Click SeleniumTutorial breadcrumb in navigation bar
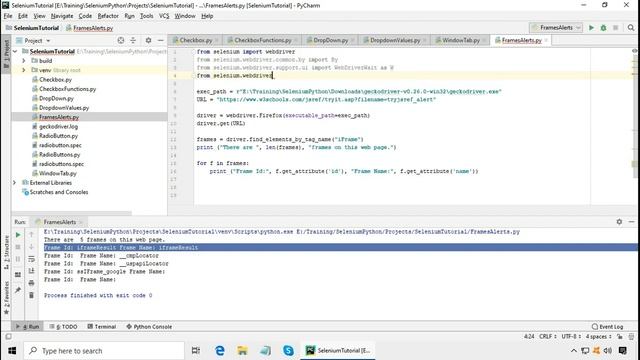Viewport: 640px width, 360px height. pyautogui.click(x=36, y=28)
